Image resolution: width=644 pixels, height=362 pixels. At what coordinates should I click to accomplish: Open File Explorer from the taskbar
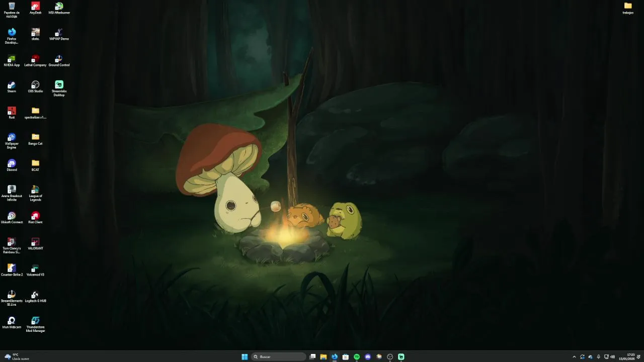tap(324, 357)
